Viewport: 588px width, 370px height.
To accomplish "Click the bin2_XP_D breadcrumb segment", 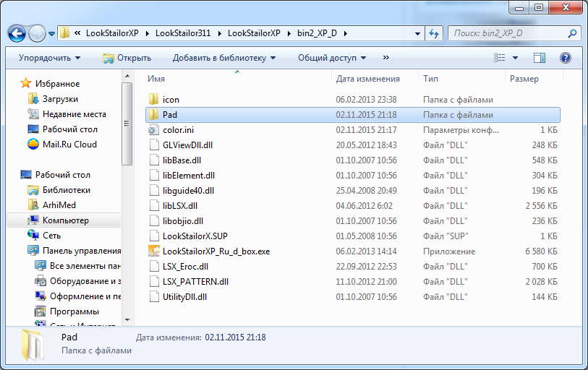I will 317,33.
